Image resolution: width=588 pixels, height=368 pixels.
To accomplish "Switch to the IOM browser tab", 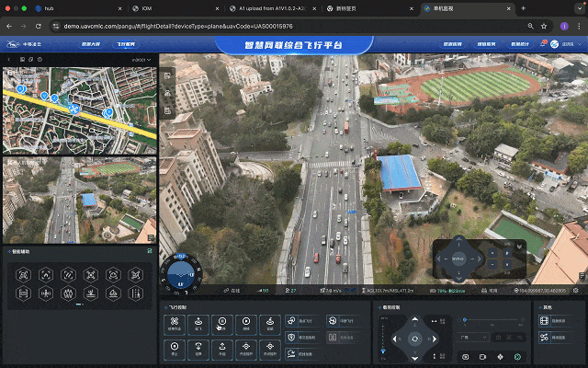I will tap(147, 7).
